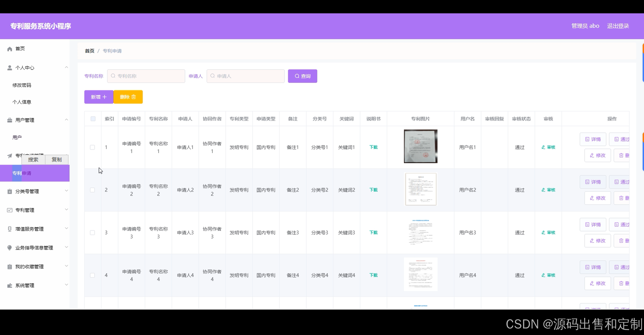Check the checkbox for row 2
This screenshot has height=335, width=644.
[x=93, y=190]
